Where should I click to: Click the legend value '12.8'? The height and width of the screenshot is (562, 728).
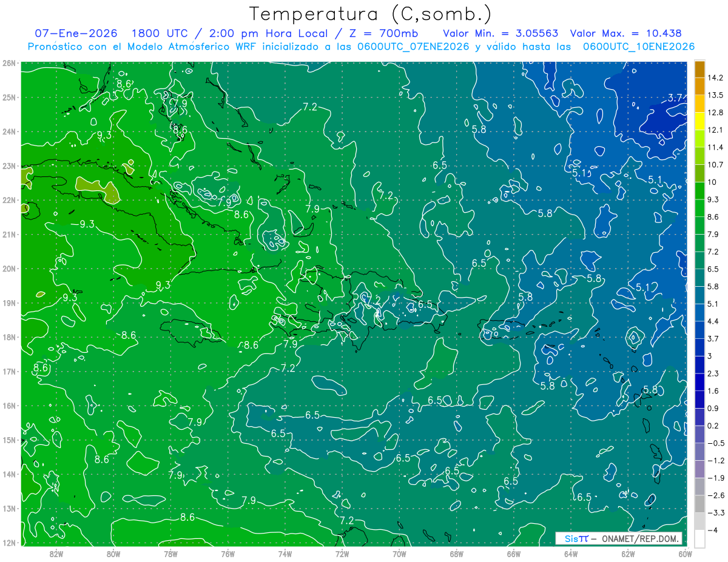coord(715,112)
